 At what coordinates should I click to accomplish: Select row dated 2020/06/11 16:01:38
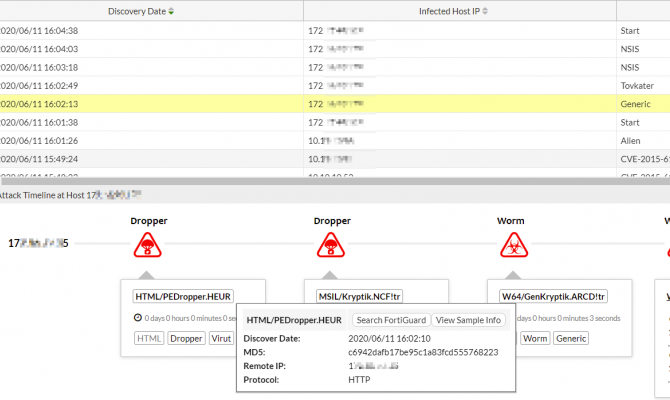(335, 122)
